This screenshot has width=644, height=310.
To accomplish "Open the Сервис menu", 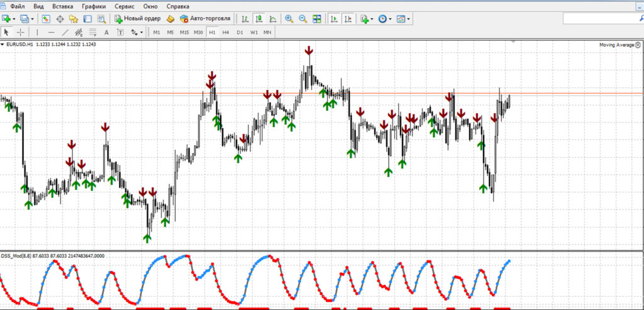I will coord(125,6).
